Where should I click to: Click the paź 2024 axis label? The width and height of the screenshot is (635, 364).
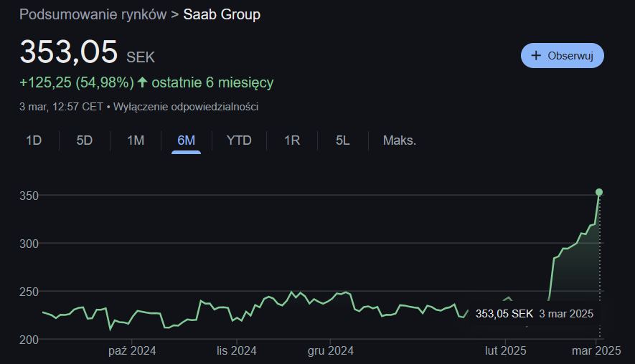(x=132, y=351)
